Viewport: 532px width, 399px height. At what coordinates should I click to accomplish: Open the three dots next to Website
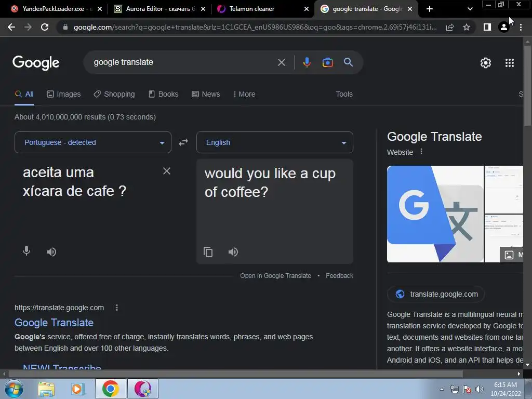(x=421, y=151)
